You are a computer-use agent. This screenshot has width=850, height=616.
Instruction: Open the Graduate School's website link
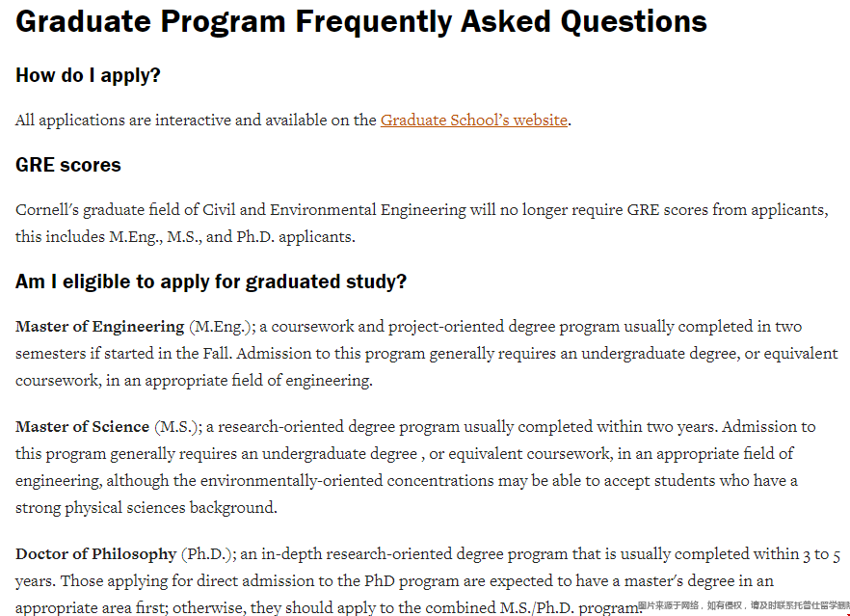473,121
